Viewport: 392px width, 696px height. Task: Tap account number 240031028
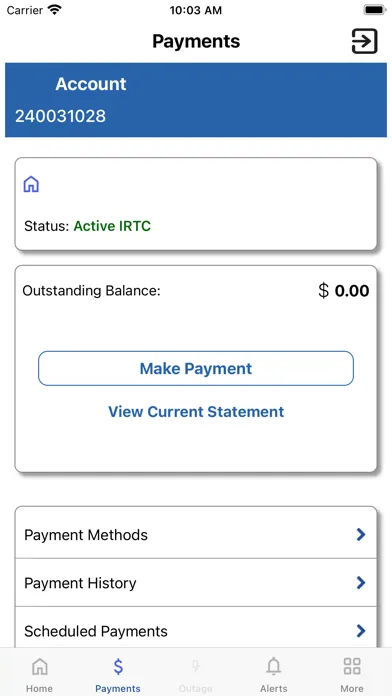coord(60,116)
